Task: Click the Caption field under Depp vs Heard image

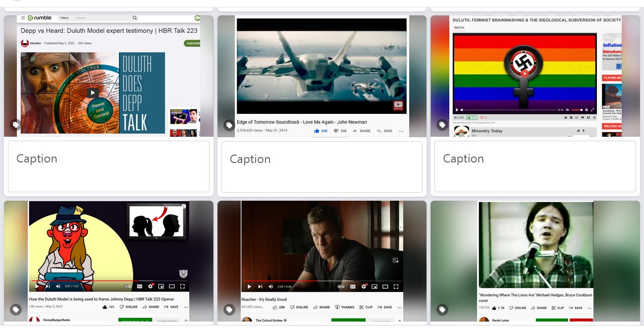Action: [108, 166]
